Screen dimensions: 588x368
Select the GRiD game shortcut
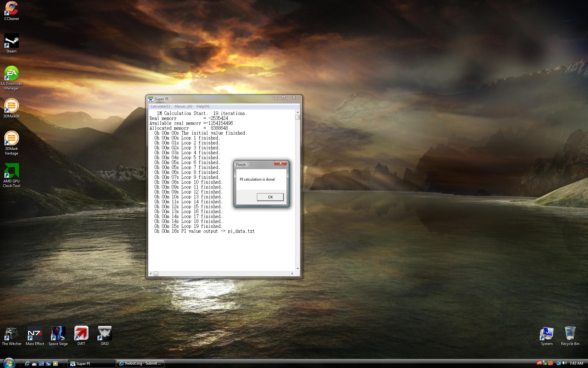point(105,336)
